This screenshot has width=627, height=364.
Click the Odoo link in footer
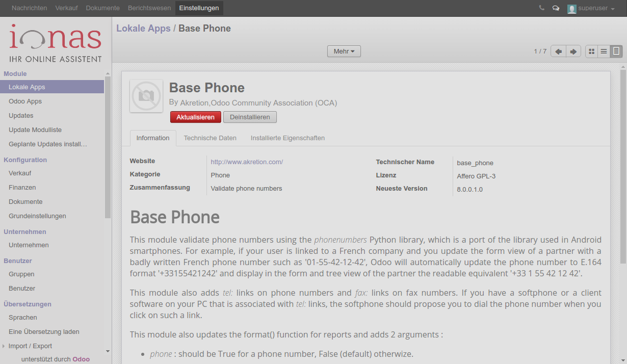point(81,359)
